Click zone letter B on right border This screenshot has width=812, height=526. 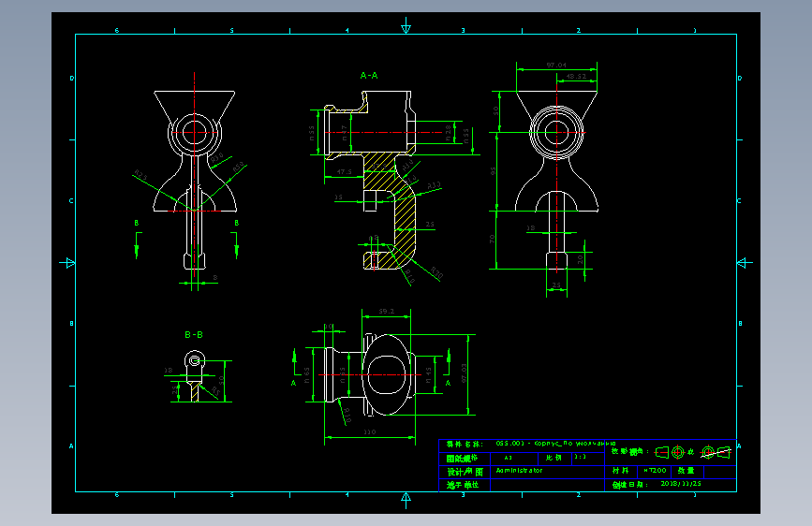coord(740,324)
